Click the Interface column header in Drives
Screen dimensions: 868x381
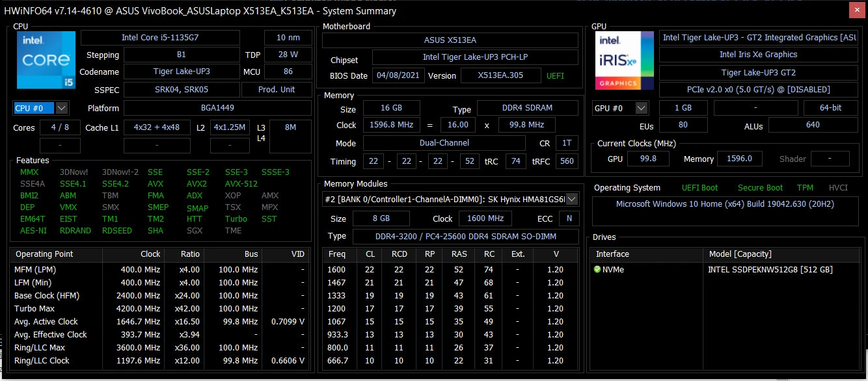tap(612, 254)
